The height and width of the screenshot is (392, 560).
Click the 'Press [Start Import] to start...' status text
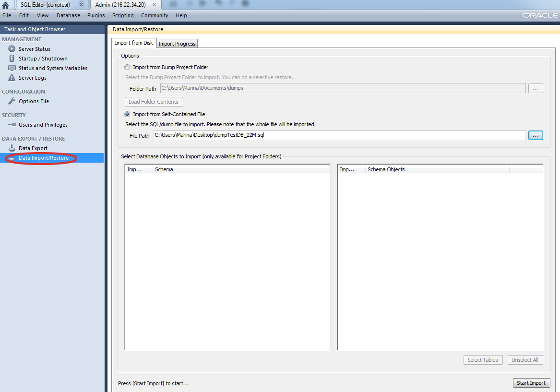click(x=153, y=383)
